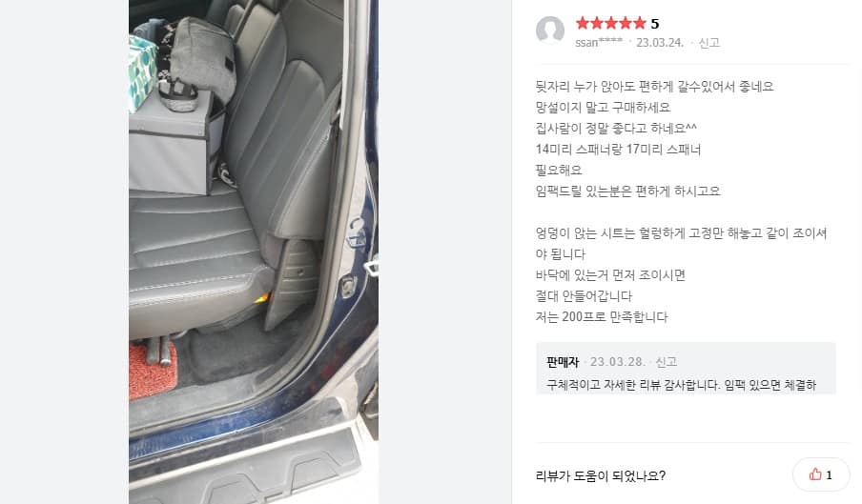Screen dimensions: 862x504
Task: Click the helpful count button showing 1
Action: [821, 474]
